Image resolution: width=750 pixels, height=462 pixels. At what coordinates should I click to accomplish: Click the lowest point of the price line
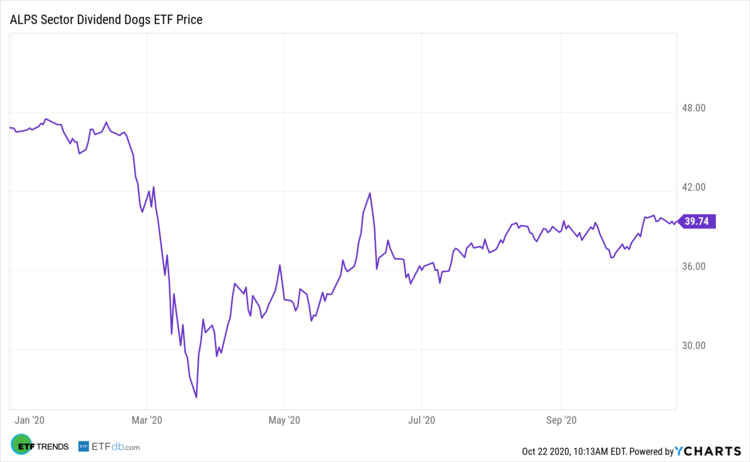197,397
